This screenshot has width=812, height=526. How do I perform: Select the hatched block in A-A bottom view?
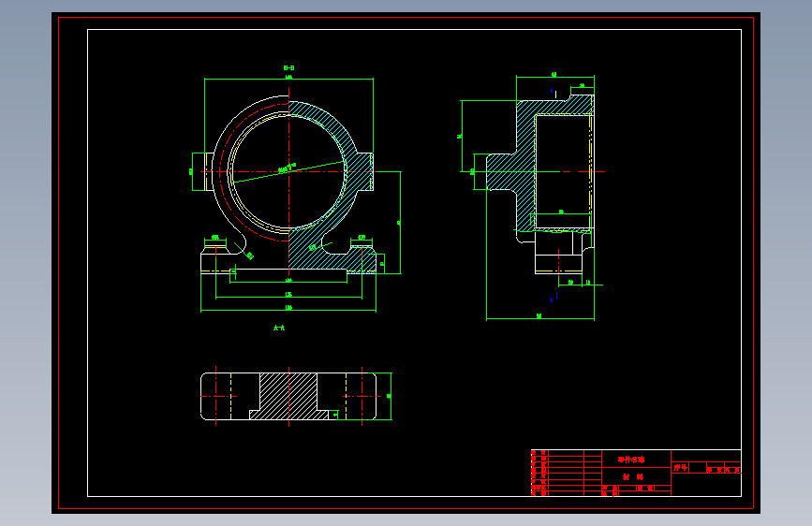[288, 396]
